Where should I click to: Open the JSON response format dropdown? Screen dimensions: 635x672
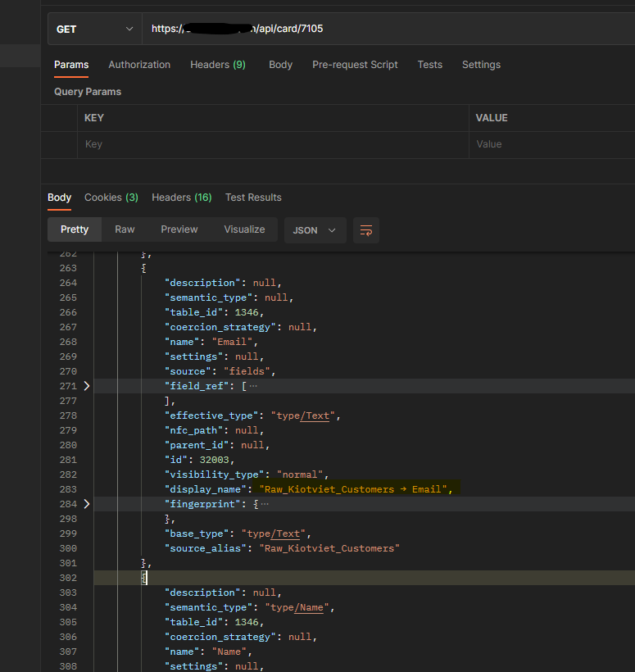[315, 230]
